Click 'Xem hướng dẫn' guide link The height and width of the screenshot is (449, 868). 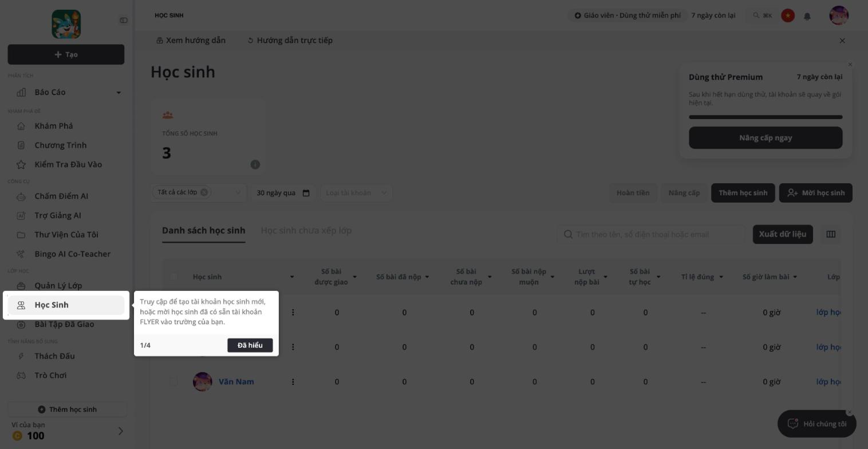pyautogui.click(x=191, y=41)
